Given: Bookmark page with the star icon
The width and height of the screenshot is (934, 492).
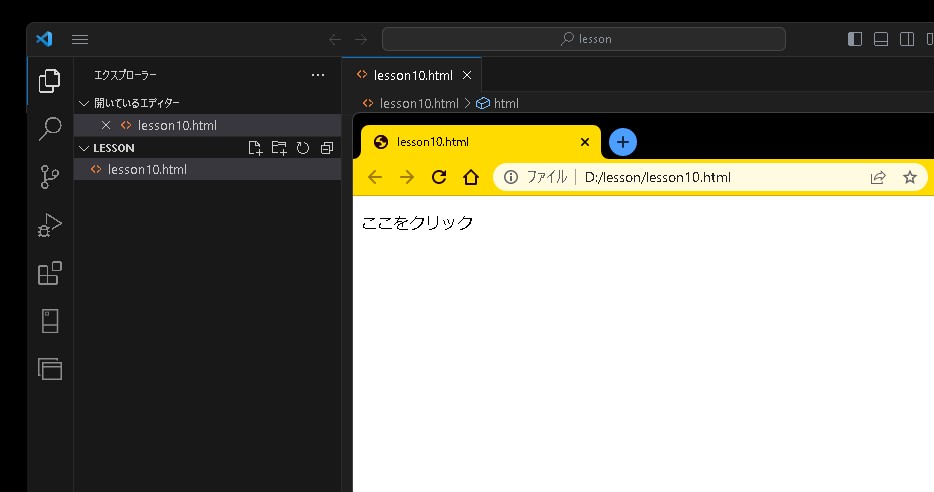Looking at the screenshot, I should [x=910, y=177].
